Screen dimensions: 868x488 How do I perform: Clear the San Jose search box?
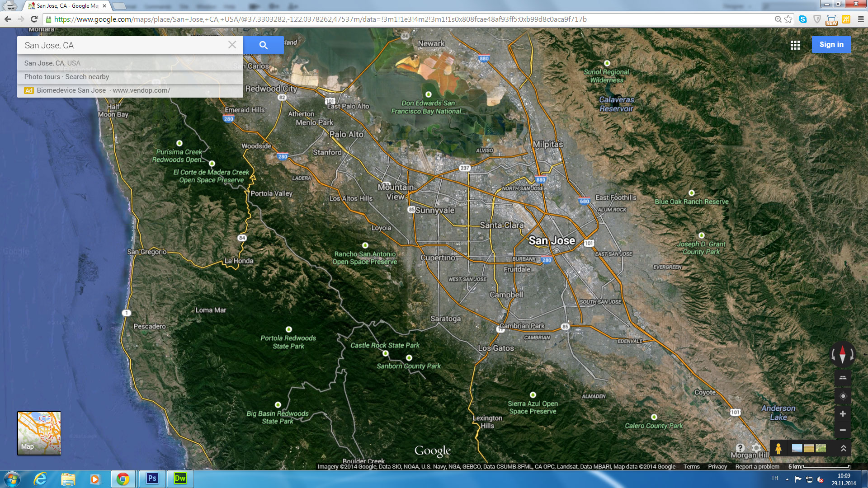click(x=232, y=45)
